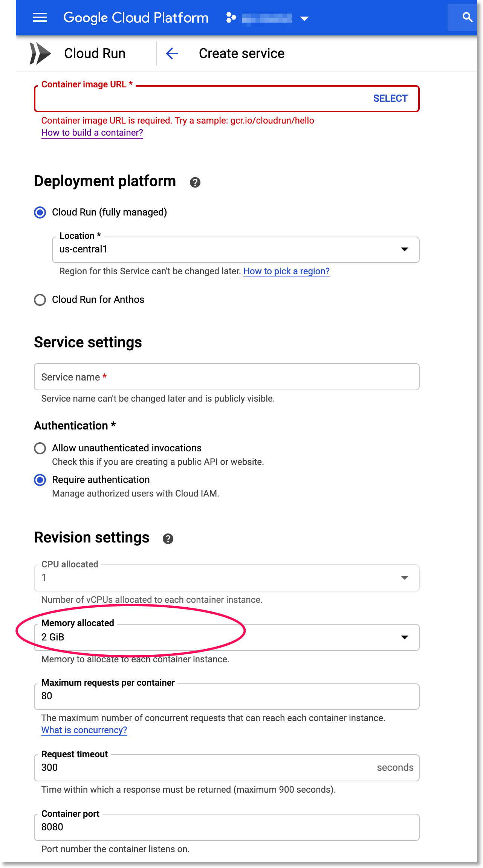Click the blurred project name
This screenshot has width=483, height=868.
pyautogui.click(x=267, y=18)
